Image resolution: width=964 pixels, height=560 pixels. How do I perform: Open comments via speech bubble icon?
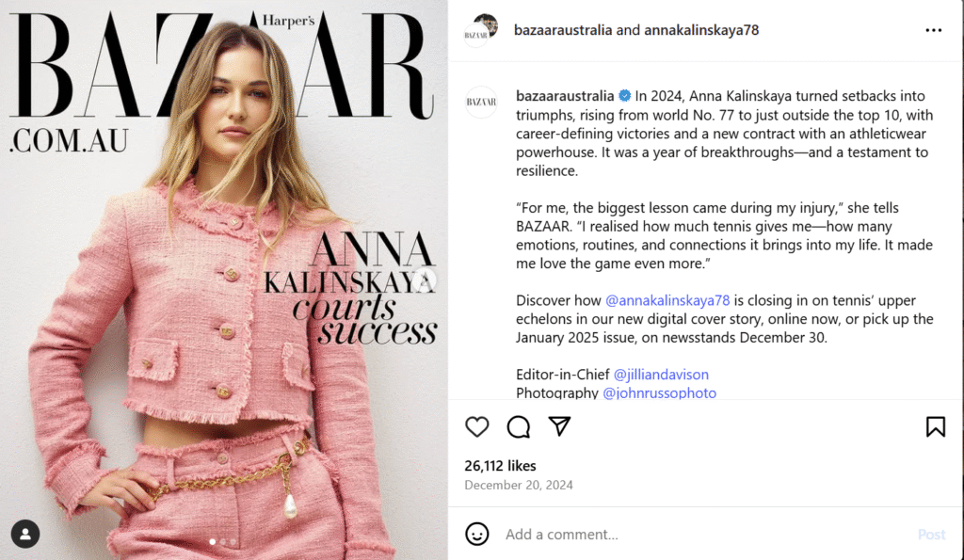[x=519, y=426]
